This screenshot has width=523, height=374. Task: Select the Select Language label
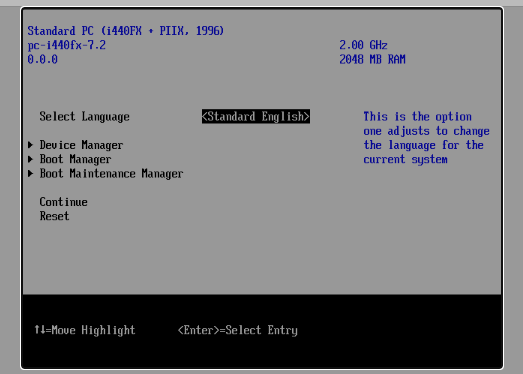[x=84, y=117]
